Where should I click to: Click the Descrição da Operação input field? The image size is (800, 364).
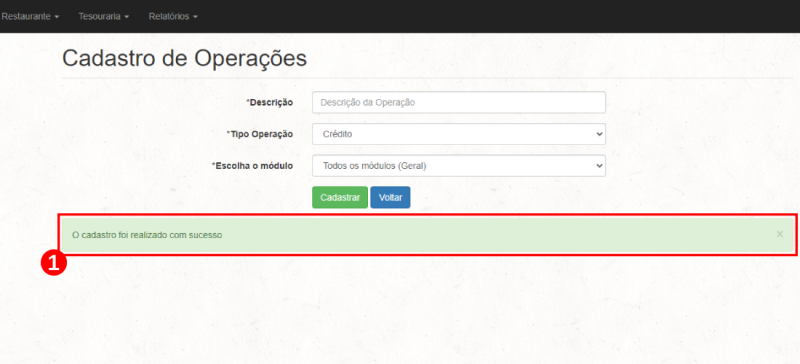click(459, 102)
